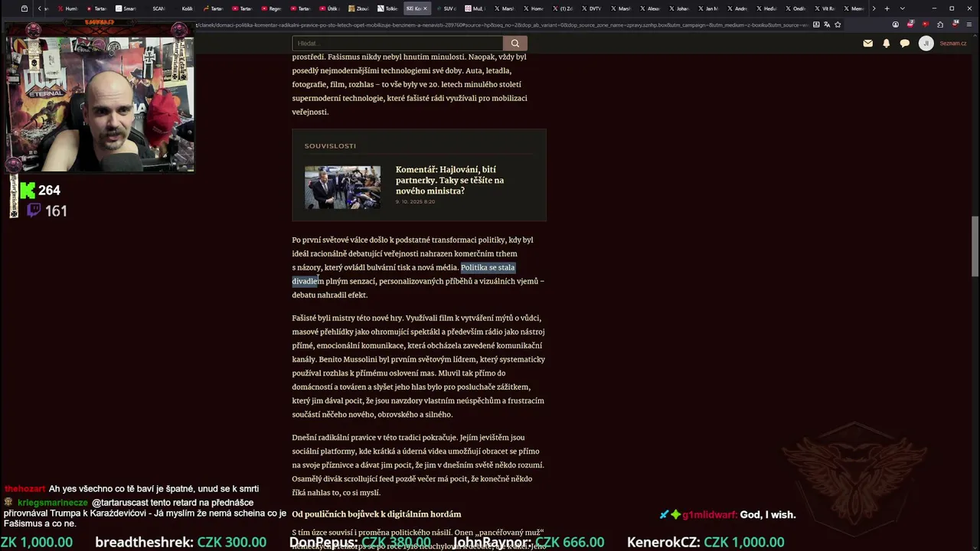Switch to the Jan M tab

[708, 8]
